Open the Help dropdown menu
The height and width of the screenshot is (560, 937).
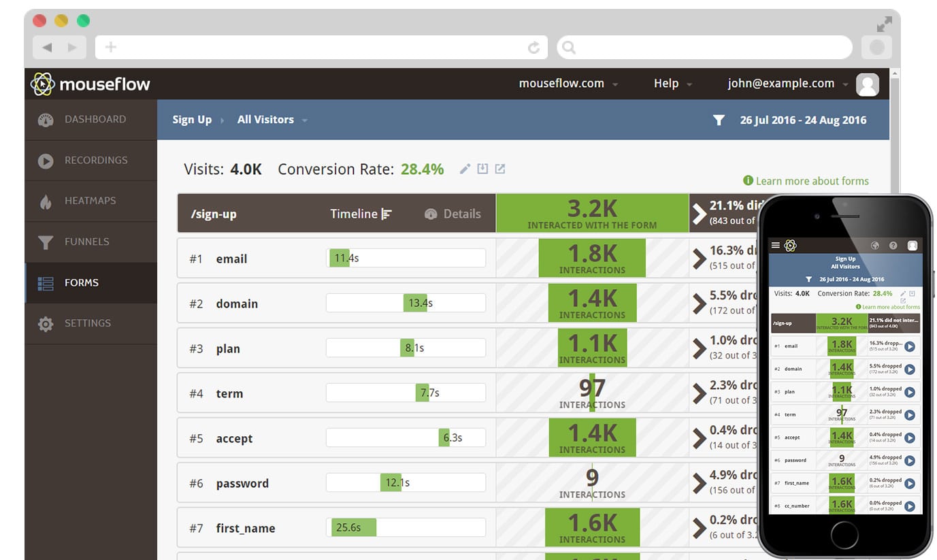coord(673,84)
